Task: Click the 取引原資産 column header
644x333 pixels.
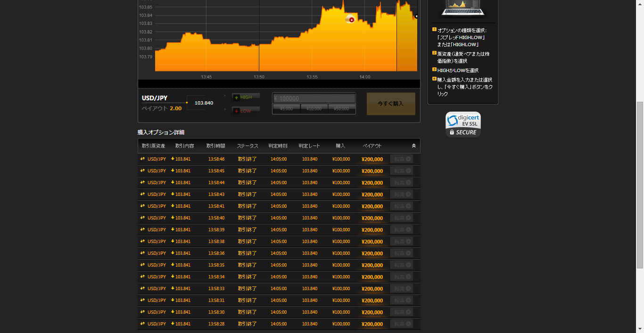Action: point(154,146)
